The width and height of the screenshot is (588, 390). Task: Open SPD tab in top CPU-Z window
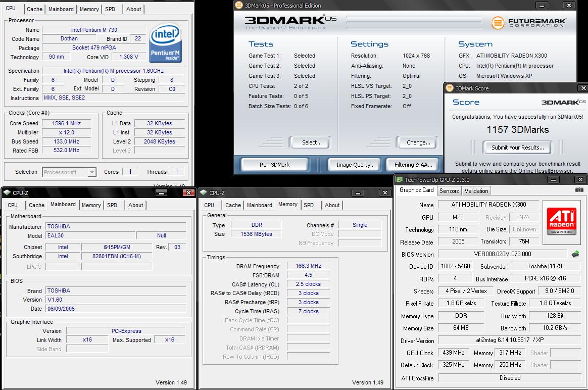pos(110,9)
